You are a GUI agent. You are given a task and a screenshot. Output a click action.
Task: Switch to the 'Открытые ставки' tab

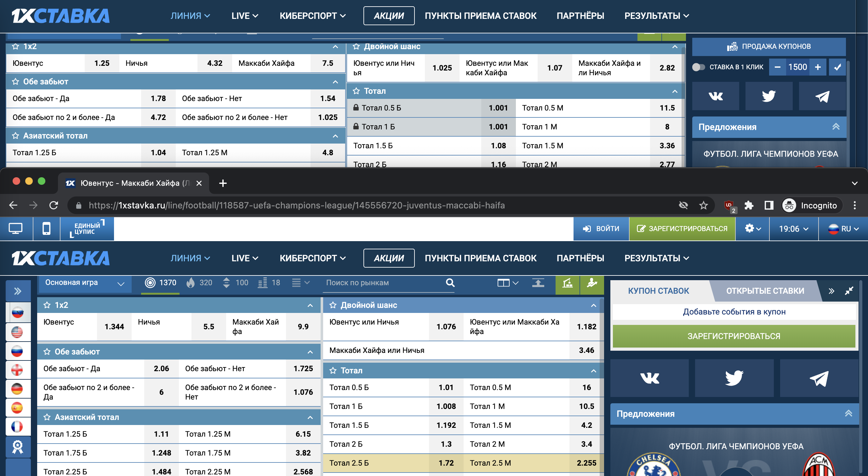765,291
